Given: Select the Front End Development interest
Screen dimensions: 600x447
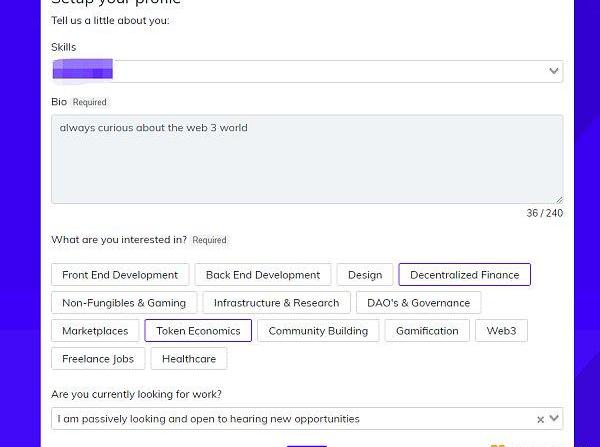Looking at the screenshot, I should click(x=120, y=275).
